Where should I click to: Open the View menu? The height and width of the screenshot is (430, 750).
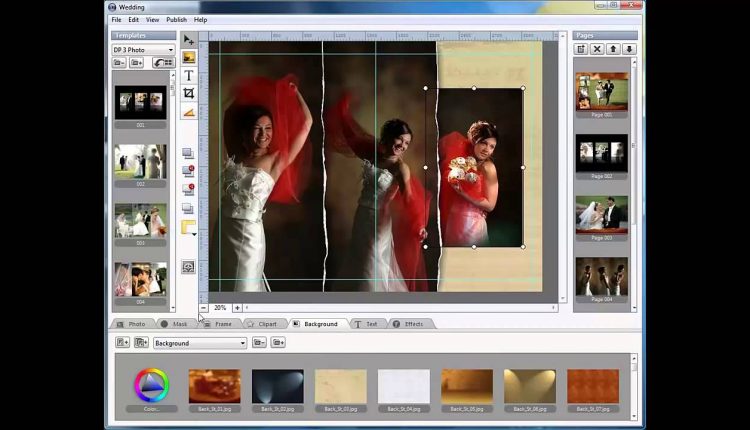pos(153,20)
